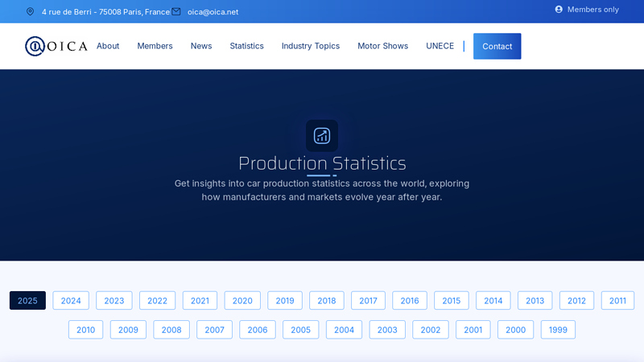Select the 2019 year tab
Screen dimensions: 644x362
[x=285, y=300]
